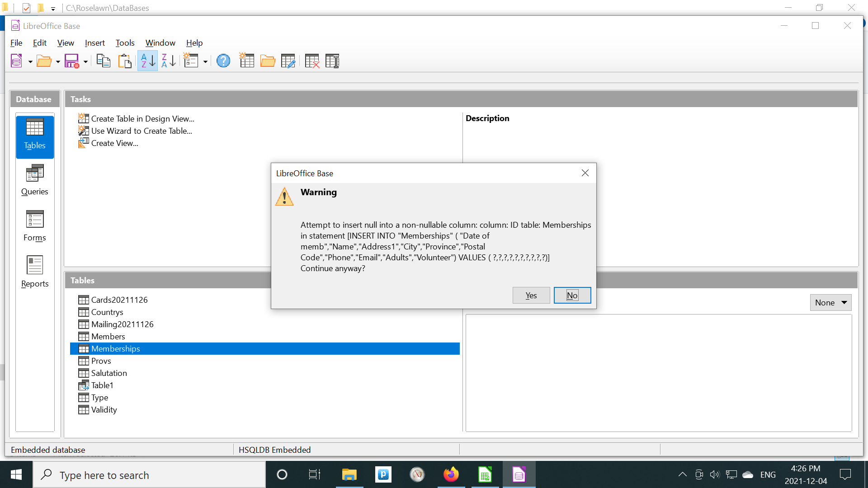
Task: Open the Window menu
Action: click(160, 43)
